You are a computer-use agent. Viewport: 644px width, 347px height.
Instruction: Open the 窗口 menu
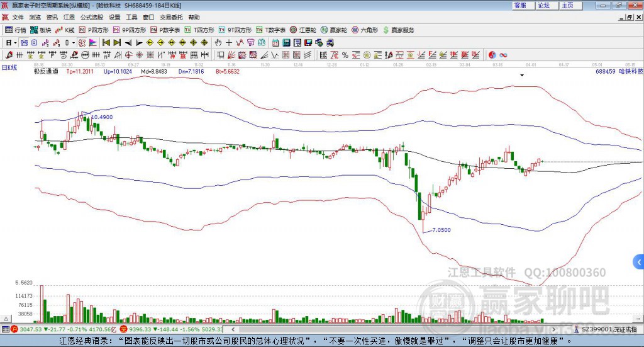pos(148,17)
